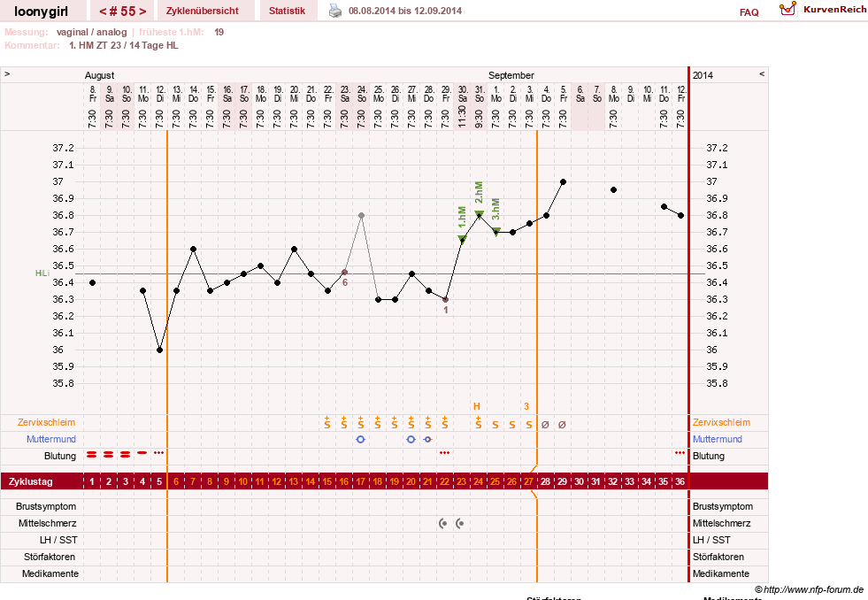Click the Mittelschmerz icon on cycle day 22
This screenshot has height=600, width=868.
(443, 523)
